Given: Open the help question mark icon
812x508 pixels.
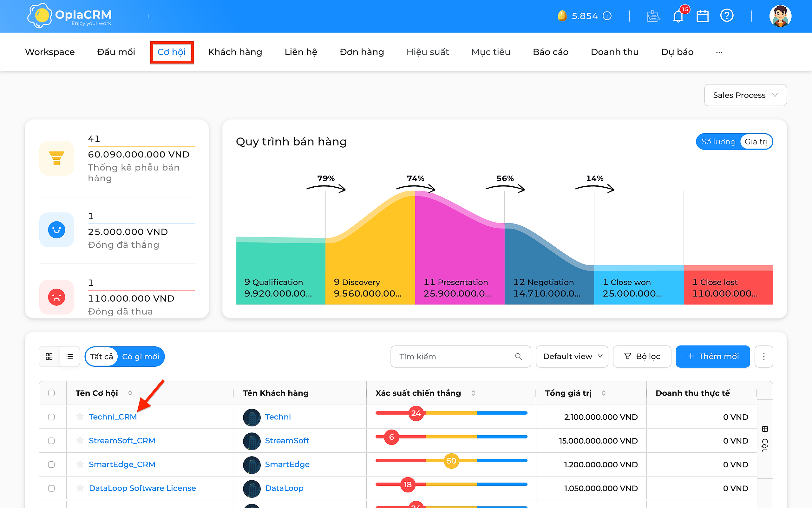Looking at the screenshot, I should (727, 16).
